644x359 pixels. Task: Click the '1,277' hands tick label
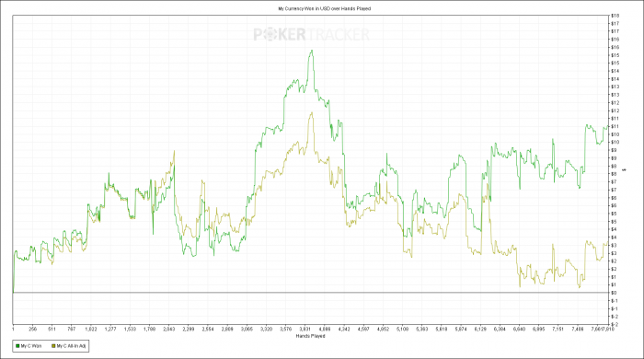tap(110, 329)
